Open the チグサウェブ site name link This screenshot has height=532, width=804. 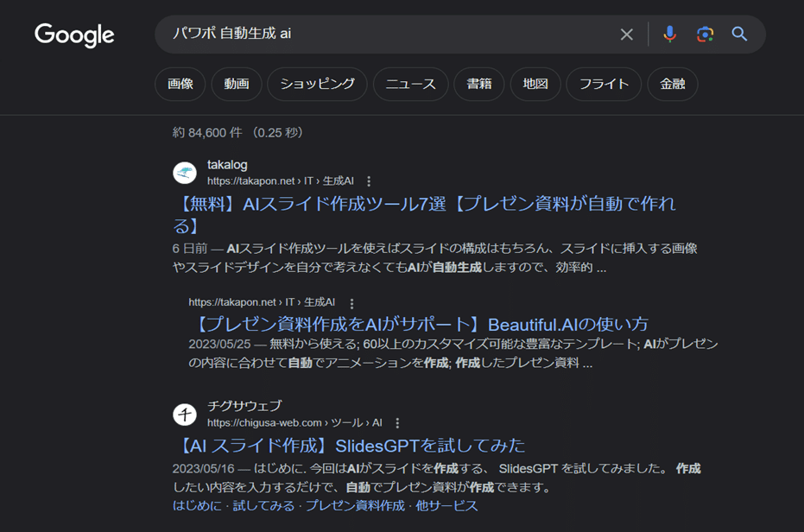tap(244, 406)
